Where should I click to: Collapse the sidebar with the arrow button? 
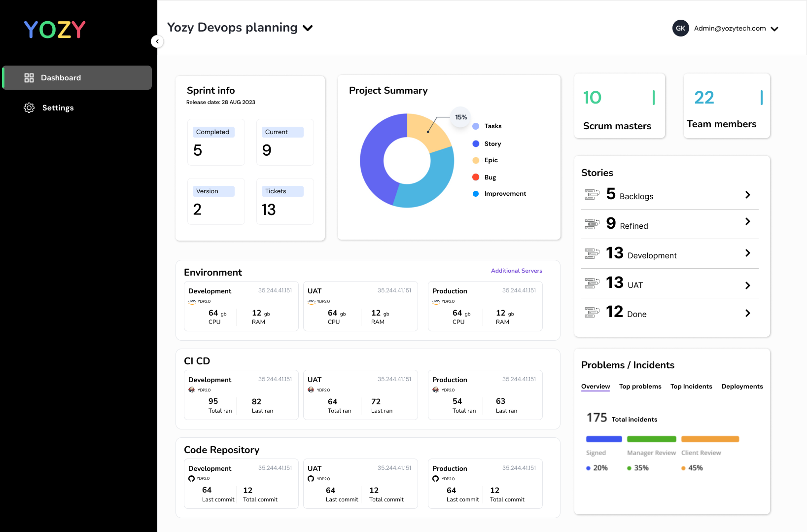pos(157,41)
